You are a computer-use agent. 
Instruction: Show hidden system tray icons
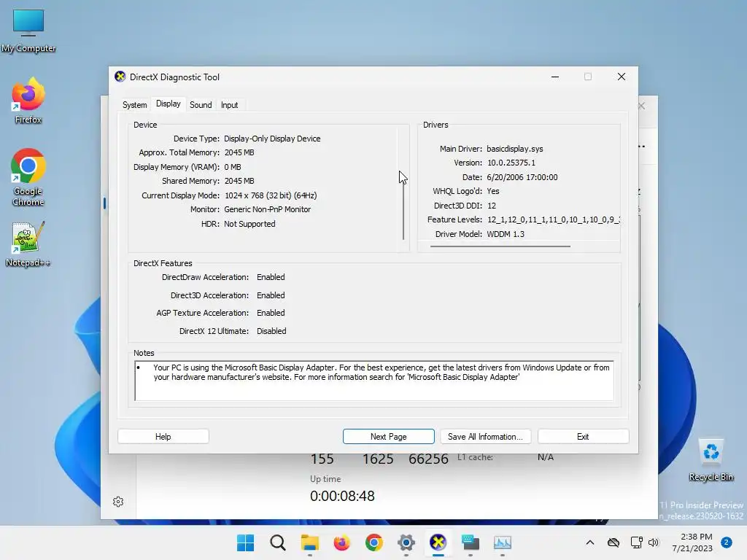click(589, 542)
